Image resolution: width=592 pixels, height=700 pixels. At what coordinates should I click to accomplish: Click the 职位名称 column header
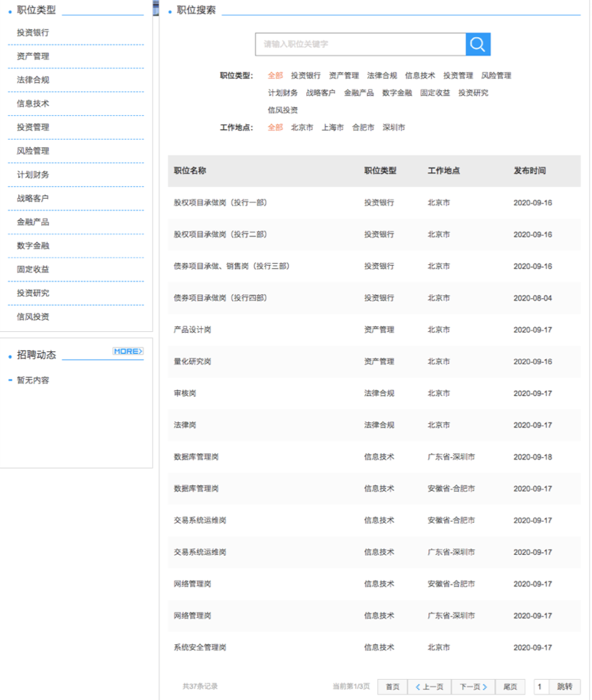pyautogui.click(x=190, y=171)
